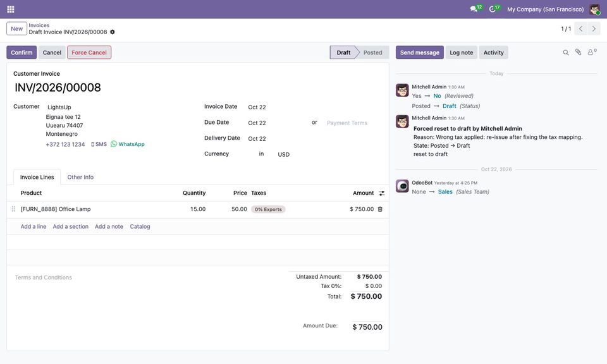Open the Other Info tab

[80, 177]
